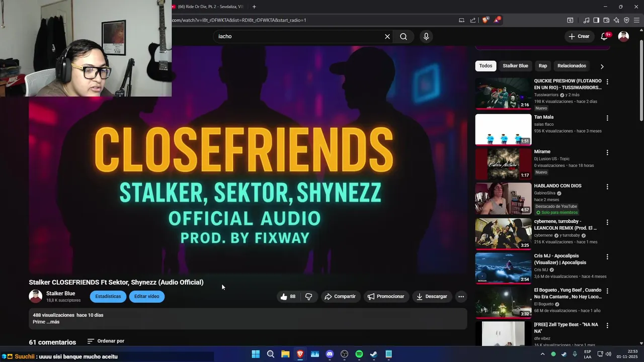Click Promocionar button
The height and width of the screenshot is (362, 644).
coord(386,297)
